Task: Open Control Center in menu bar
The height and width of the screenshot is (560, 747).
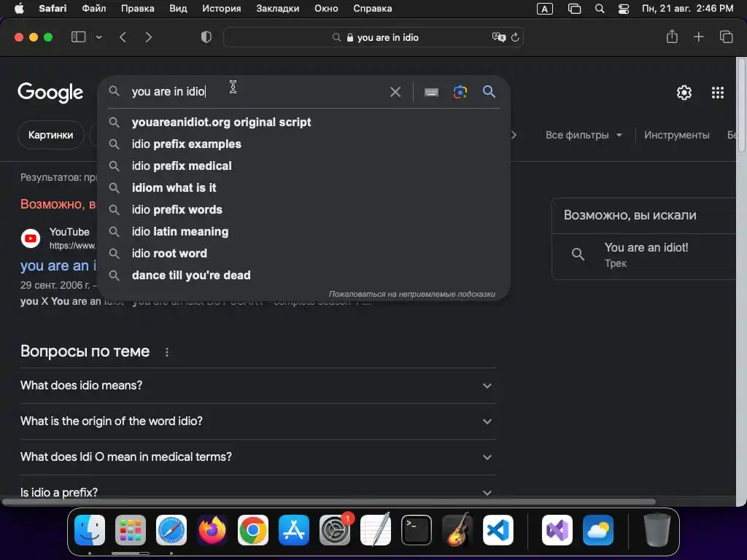Action: pyautogui.click(x=623, y=9)
